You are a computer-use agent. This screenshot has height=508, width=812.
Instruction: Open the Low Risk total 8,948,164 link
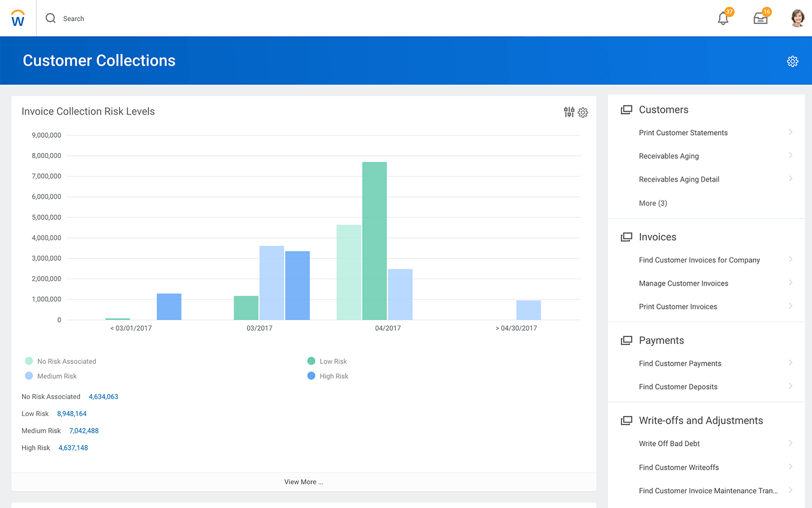click(72, 414)
